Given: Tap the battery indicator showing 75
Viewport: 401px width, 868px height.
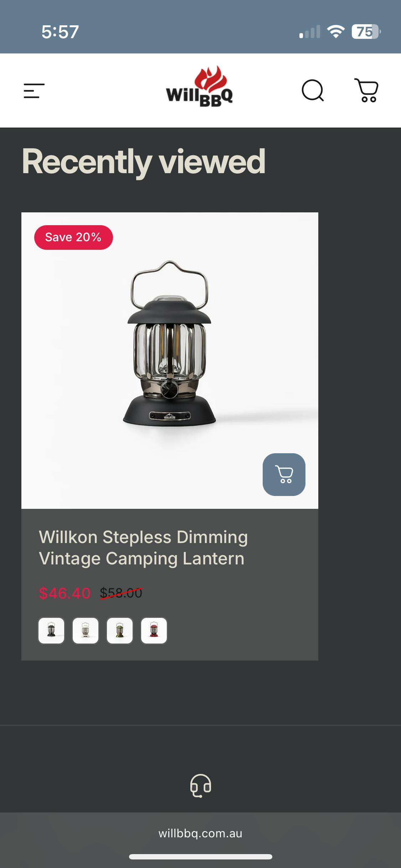Looking at the screenshot, I should click(x=366, y=32).
